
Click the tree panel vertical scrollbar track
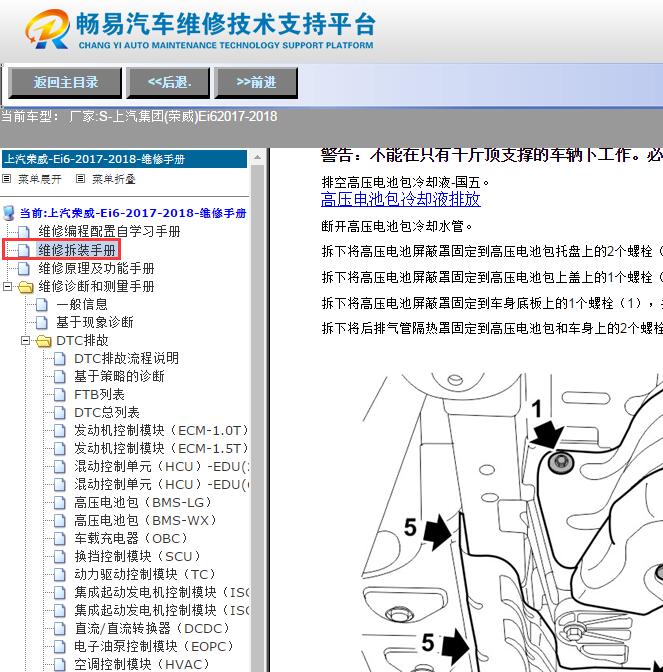[x=258, y=418]
